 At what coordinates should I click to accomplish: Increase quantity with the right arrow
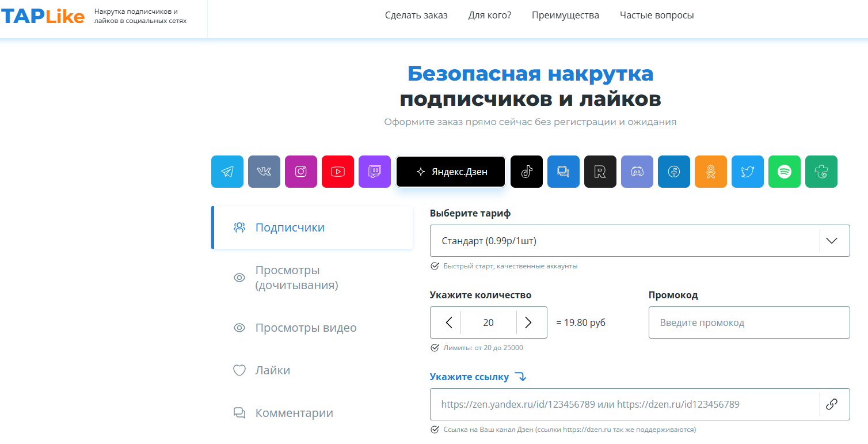[528, 322]
